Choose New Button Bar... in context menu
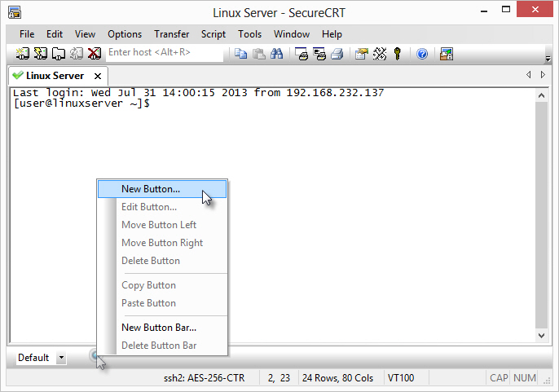Image resolution: width=559 pixels, height=392 pixels. 162,328
